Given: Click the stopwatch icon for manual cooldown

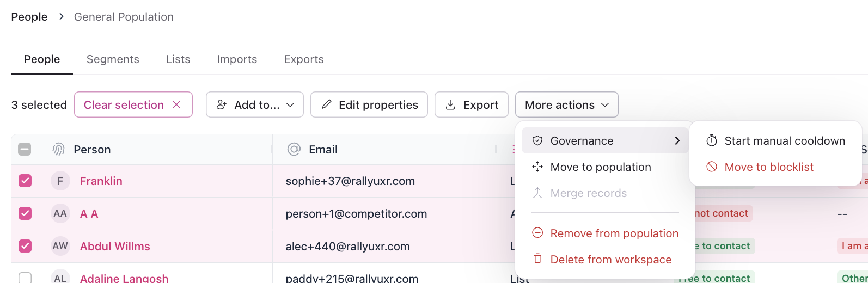Looking at the screenshot, I should pyautogui.click(x=712, y=141).
